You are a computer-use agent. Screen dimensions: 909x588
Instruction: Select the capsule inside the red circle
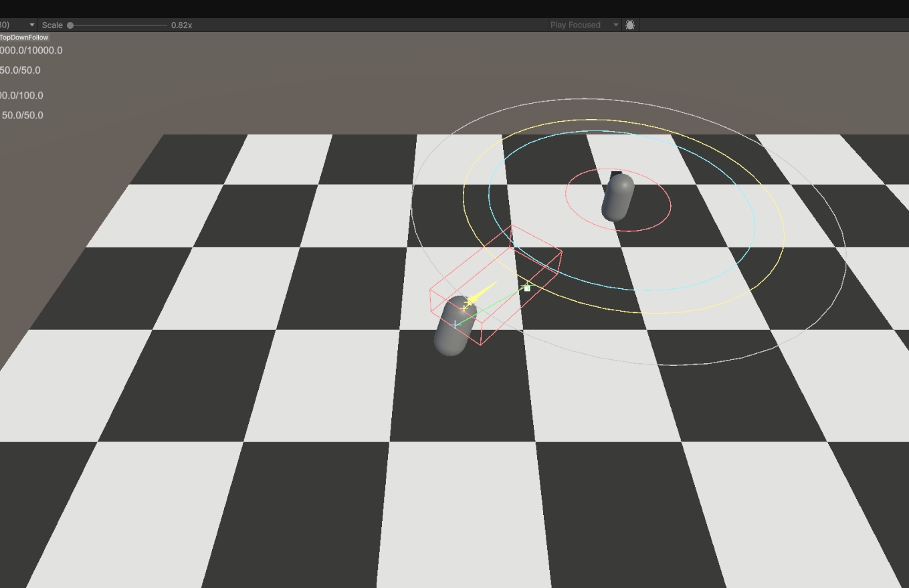pos(618,199)
